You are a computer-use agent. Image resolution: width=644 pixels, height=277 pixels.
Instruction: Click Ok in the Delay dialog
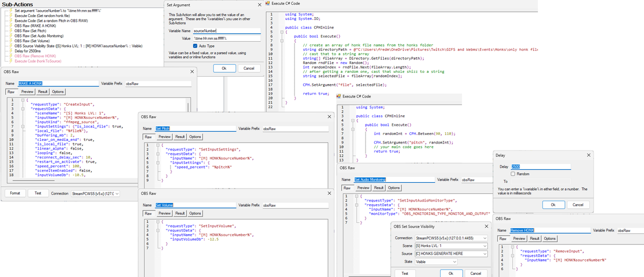[553, 205]
